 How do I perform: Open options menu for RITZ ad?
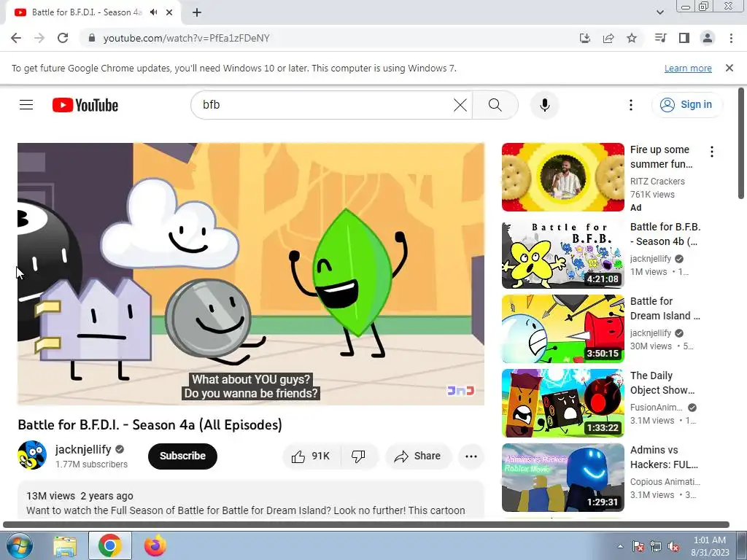(x=712, y=152)
